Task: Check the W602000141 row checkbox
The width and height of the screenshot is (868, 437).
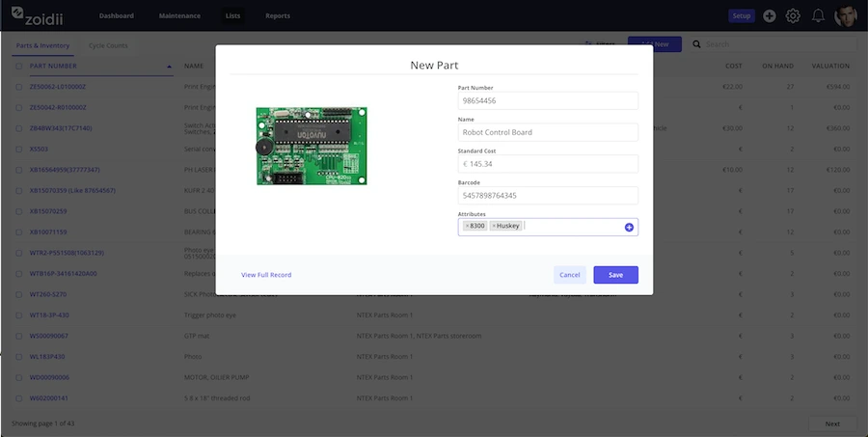Action: tap(19, 398)
